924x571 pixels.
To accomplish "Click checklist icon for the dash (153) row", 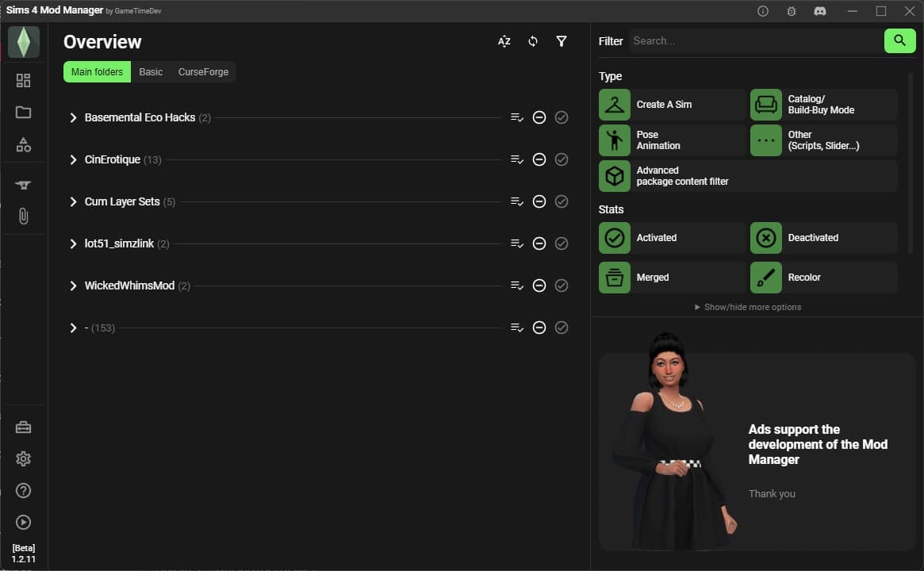I will (x=517, y=328).
